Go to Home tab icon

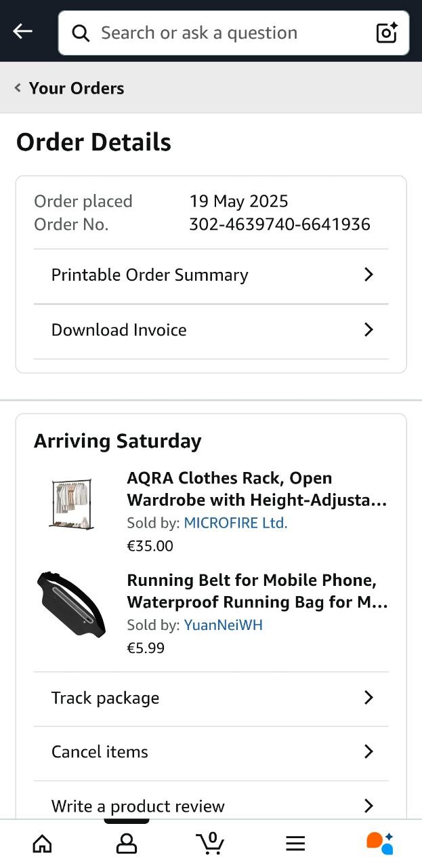[x=42, y=843]
